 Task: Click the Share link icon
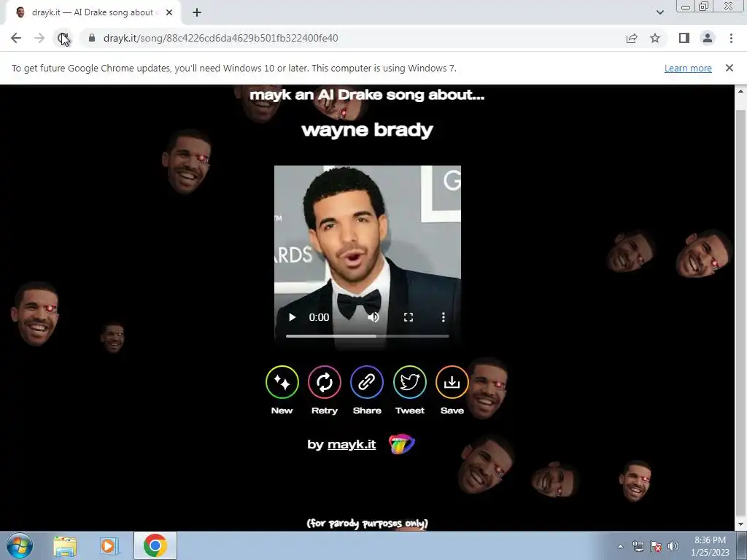click(x=367, y=382)
